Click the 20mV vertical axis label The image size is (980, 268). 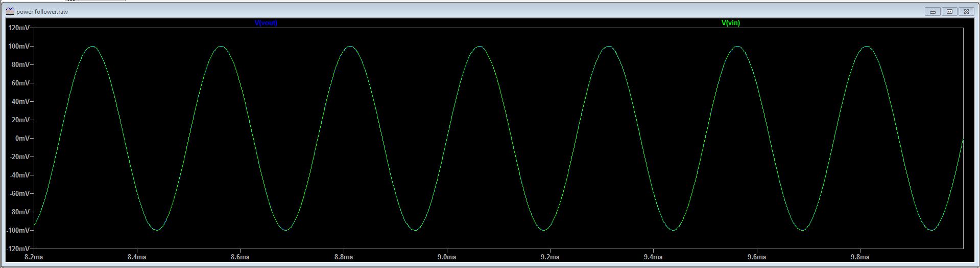(x=20, y=120)
